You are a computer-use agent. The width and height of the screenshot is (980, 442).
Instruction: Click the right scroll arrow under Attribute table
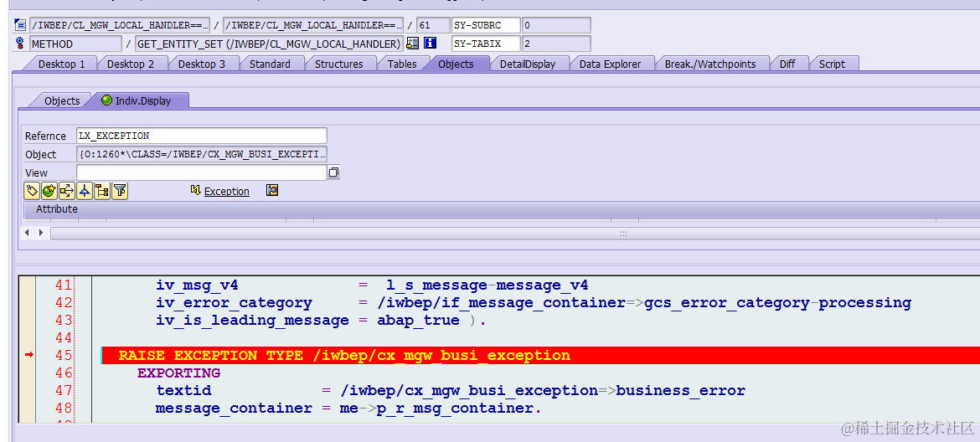coord(41,233)
